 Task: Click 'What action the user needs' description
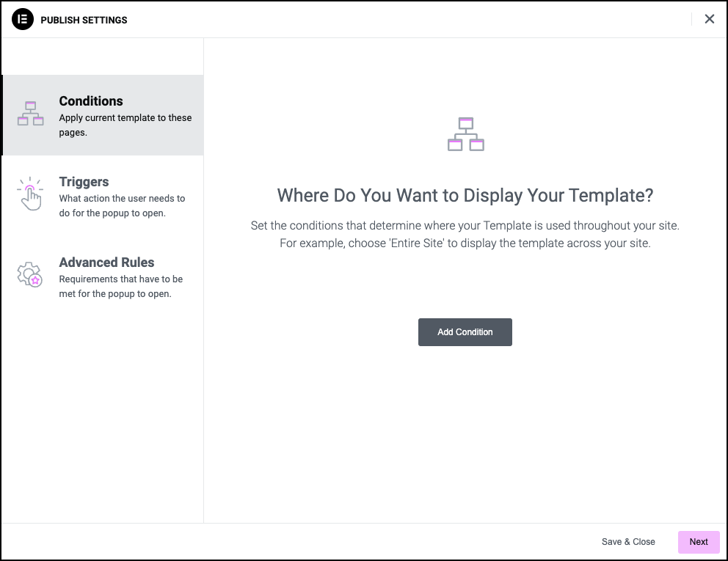tap(122, 205)
